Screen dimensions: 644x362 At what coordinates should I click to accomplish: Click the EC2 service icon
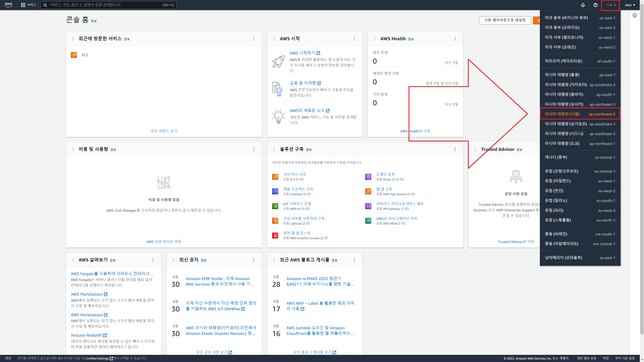click(74, 55)
